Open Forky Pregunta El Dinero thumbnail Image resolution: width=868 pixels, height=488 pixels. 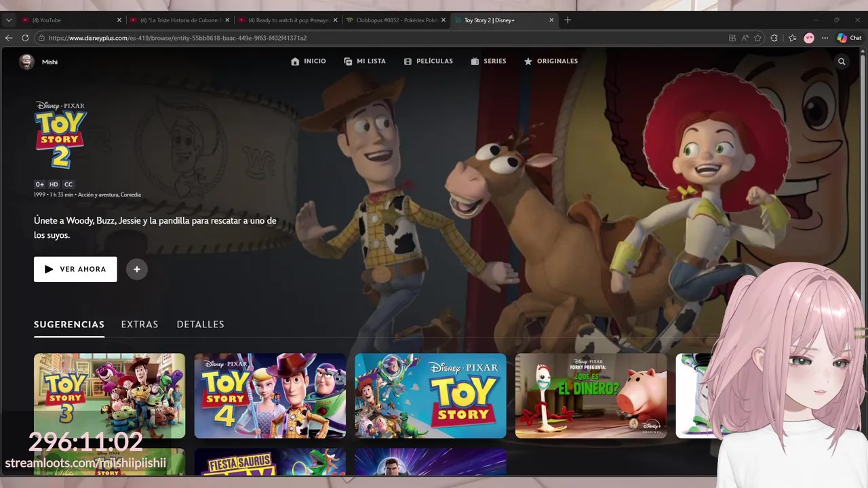point(591,396)
